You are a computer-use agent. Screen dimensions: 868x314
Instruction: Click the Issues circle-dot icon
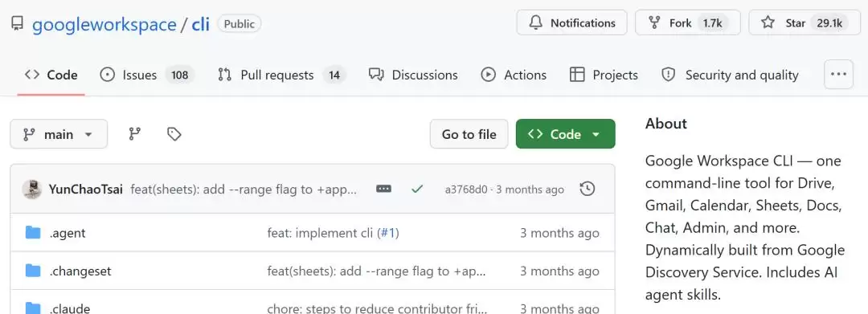click(108, 75)
